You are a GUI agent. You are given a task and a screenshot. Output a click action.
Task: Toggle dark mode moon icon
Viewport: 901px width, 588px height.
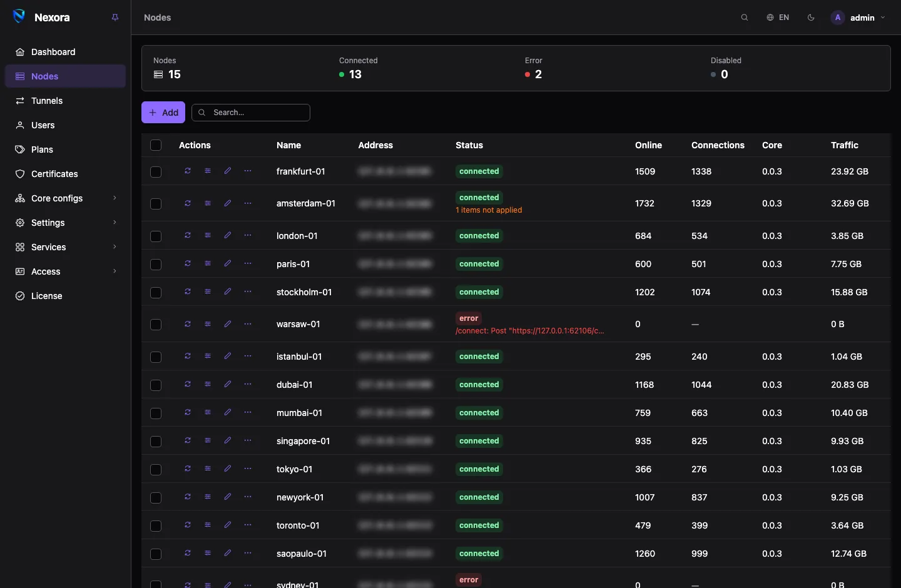click(x=812, y=18)
